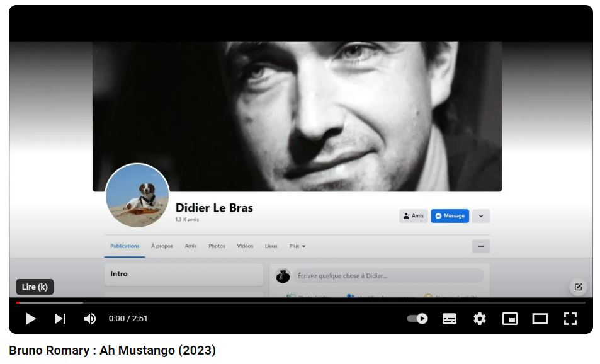Switch to the À propos tab

(162, 246)
